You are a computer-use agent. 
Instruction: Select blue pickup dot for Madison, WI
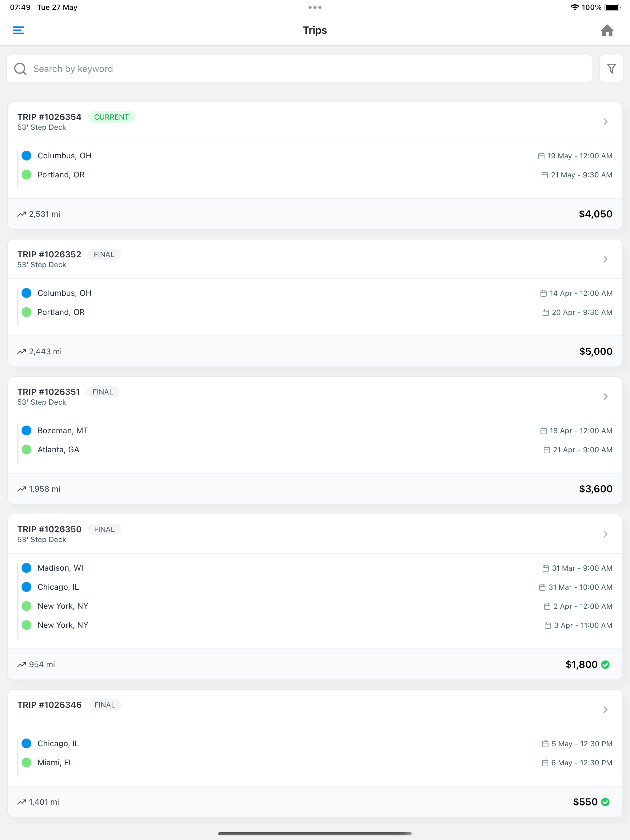pyautogui.click(x=26, y=568)
